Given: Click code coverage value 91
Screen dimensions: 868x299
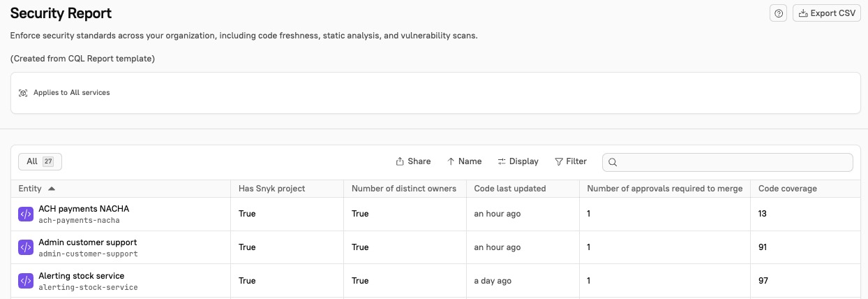Looking at the screenshot, I should [x=763, y=247].
